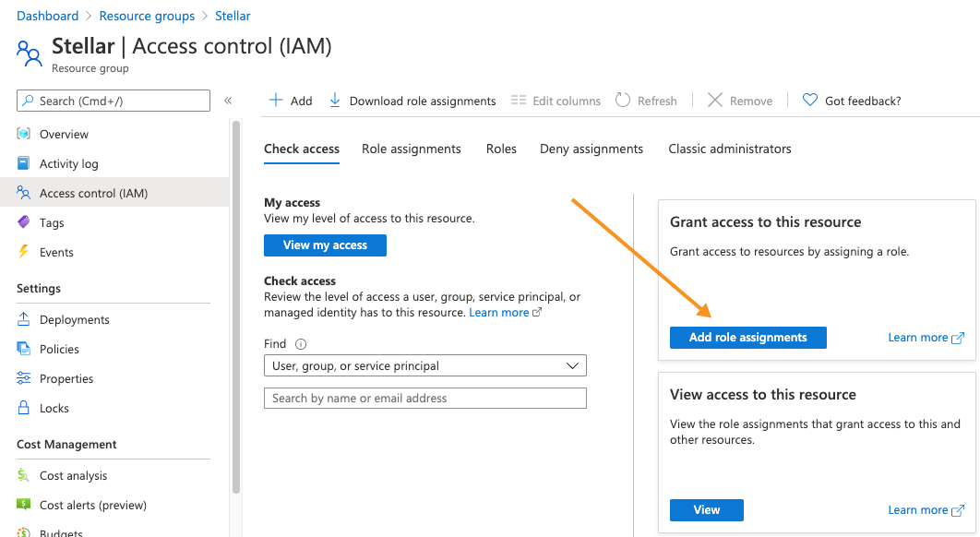Click the Search by name or email field
Viewport: 980px width, 537px height.
coord(424,399)
